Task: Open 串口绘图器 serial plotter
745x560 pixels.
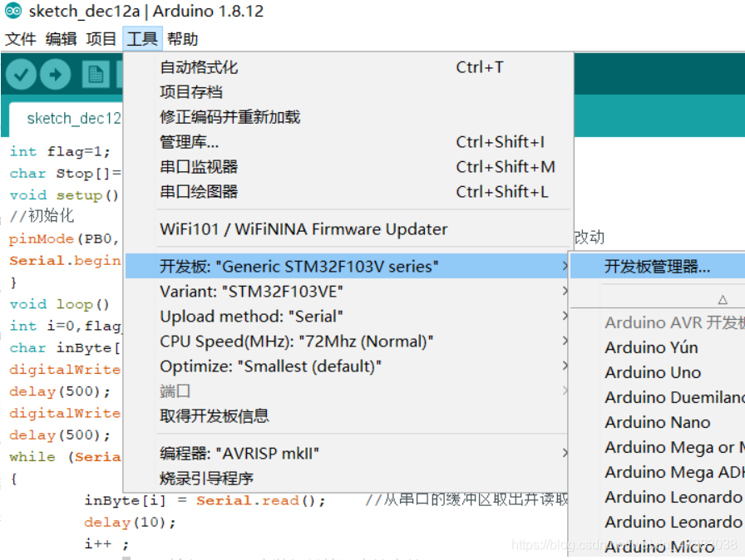Action: (x=348, y=192)
